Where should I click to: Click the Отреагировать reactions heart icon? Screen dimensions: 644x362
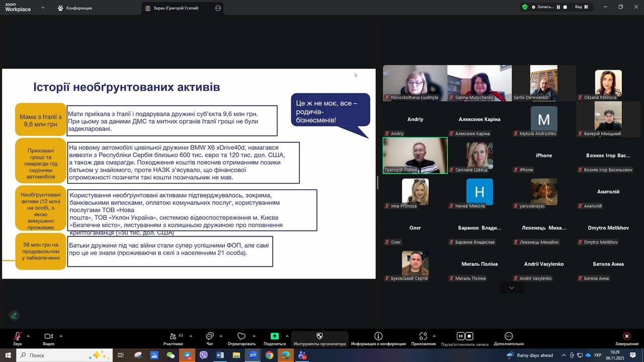coord(242,336)
